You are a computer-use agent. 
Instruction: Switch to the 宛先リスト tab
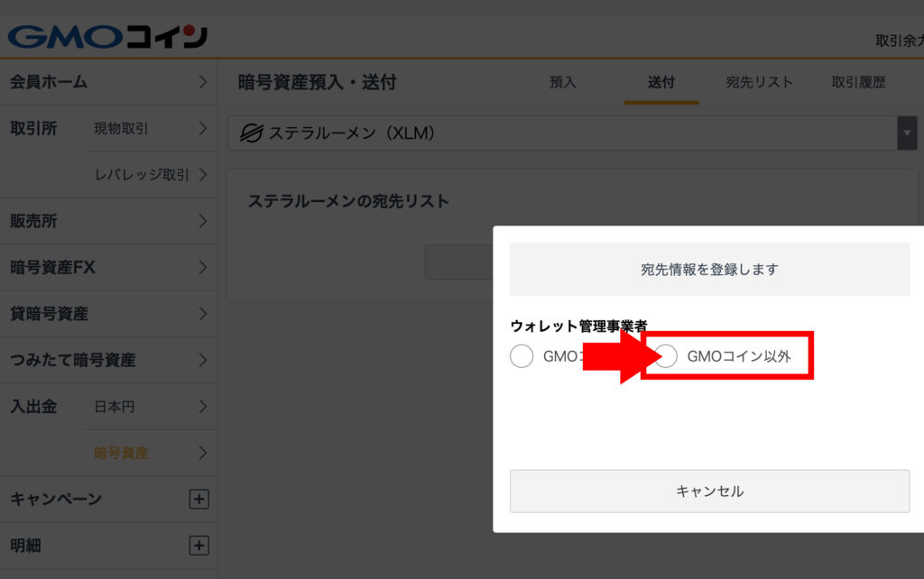tap(759, 82)
